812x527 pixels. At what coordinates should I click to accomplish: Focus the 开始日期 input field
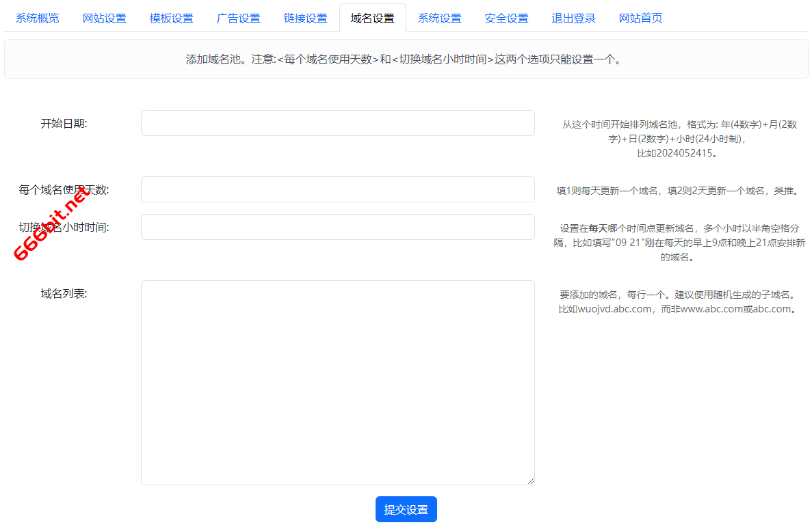pyautogui.click(x=337, y=122)
